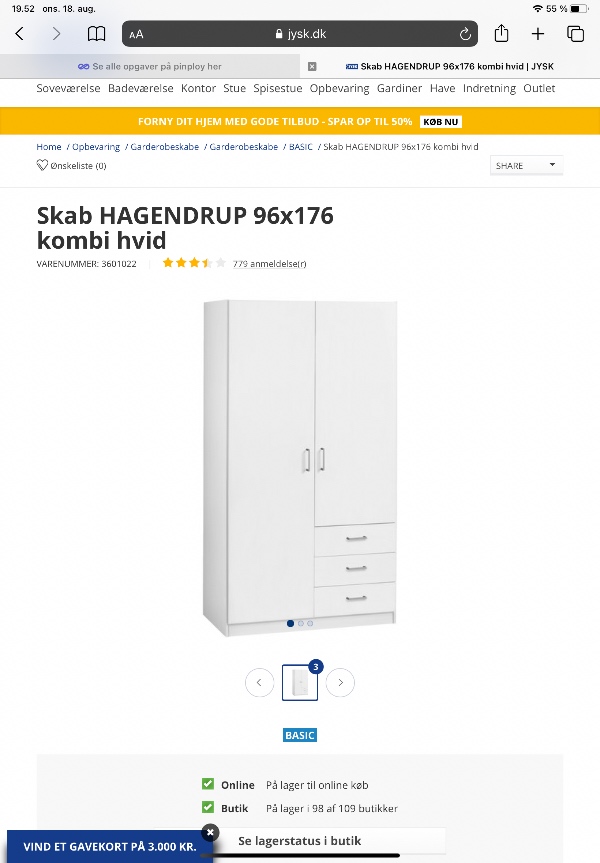
Task: Close the gavekort popup banner
Action: [210, 832]
